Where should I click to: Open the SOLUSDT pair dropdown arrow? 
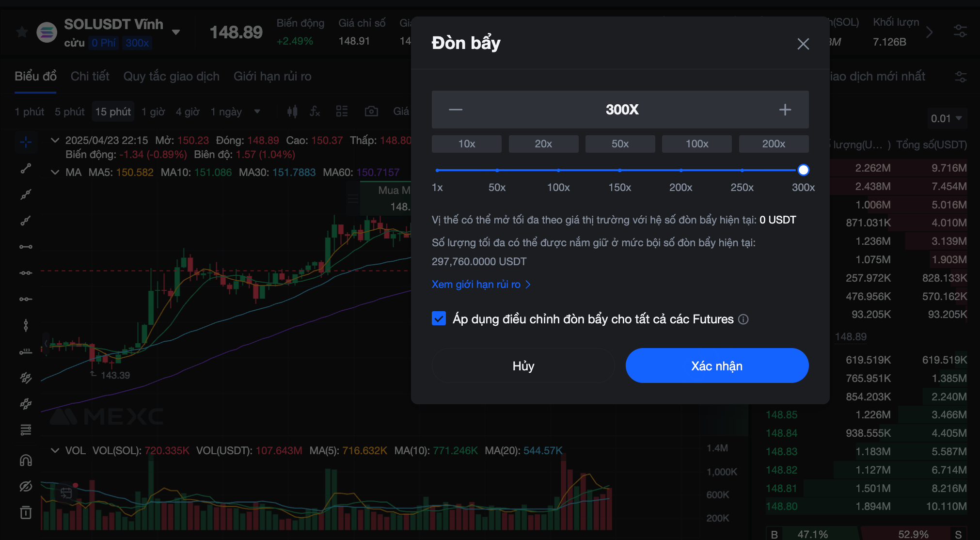[176, 32]
